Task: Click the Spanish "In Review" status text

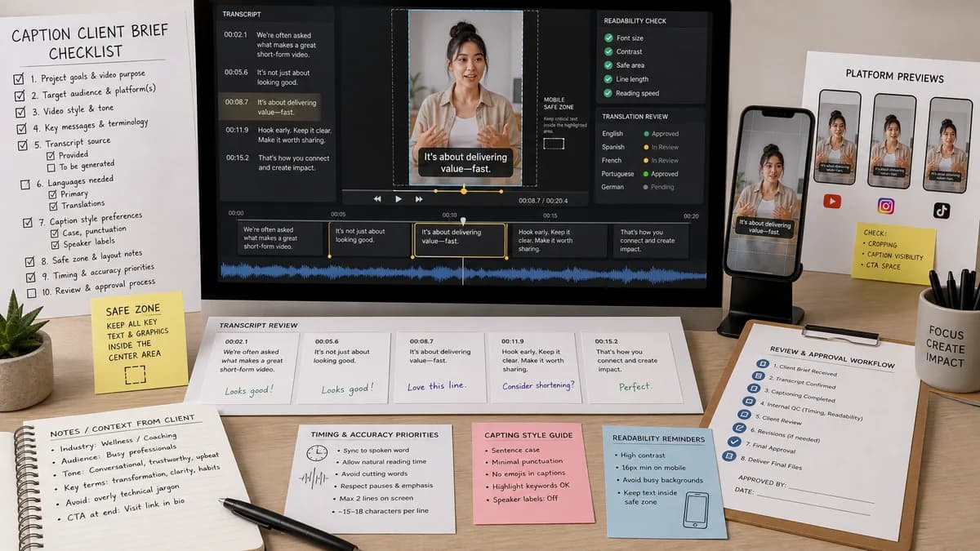Action: [665, 148]
